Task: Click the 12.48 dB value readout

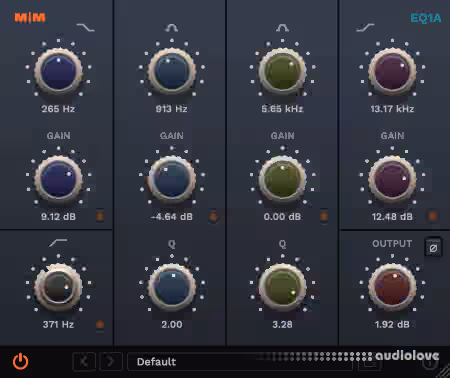Action: coord(392,217)
